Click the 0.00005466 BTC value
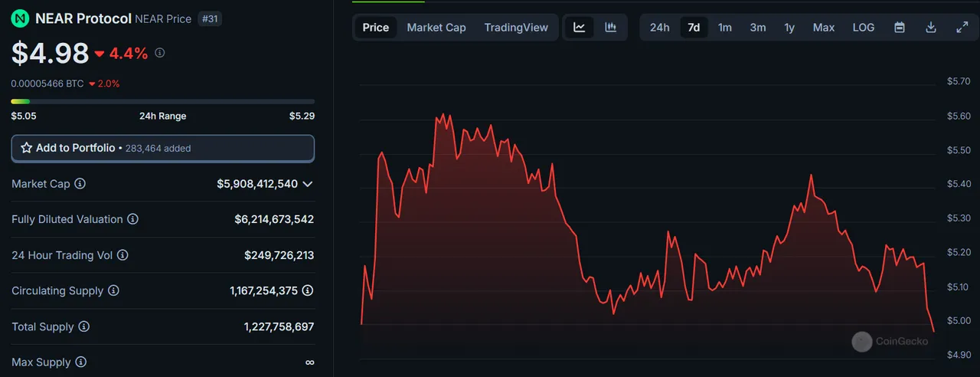 [x=47, y=84]
